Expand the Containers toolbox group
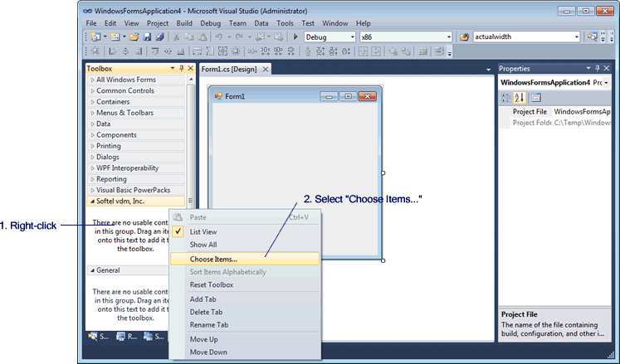 click(113, 102)
